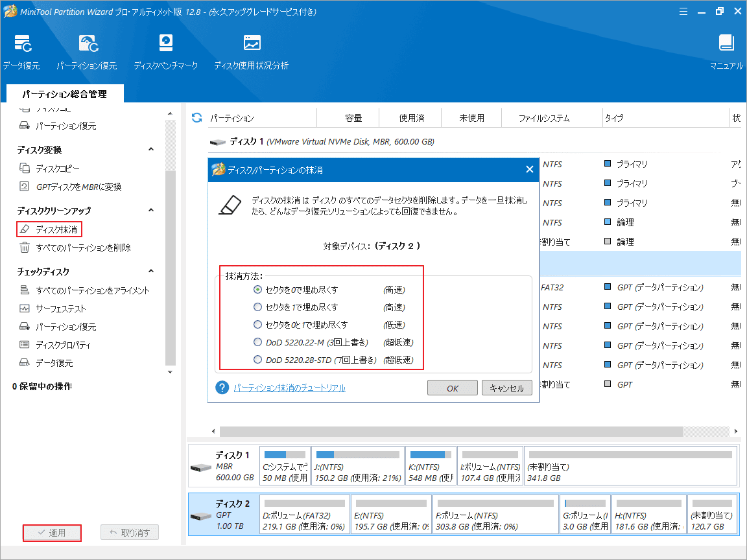Launch パーティション復元 from top toolbar
Viewport: 747px width, 560px height.
(87, 52)
